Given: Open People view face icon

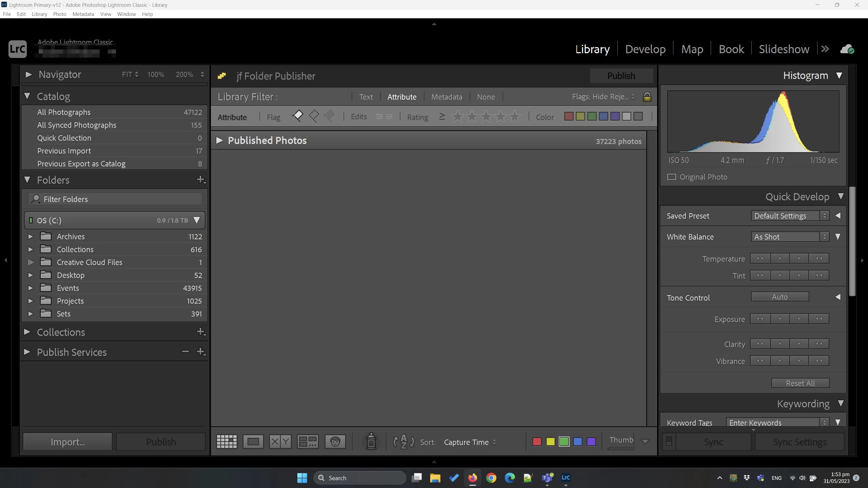Looking at the screenshot, I should click(x=335, y=442).
